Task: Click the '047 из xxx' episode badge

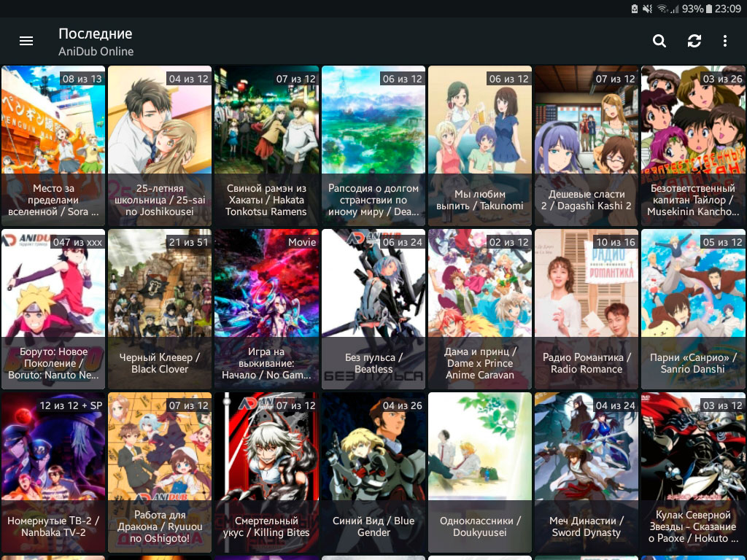Action: click(77, 242)
